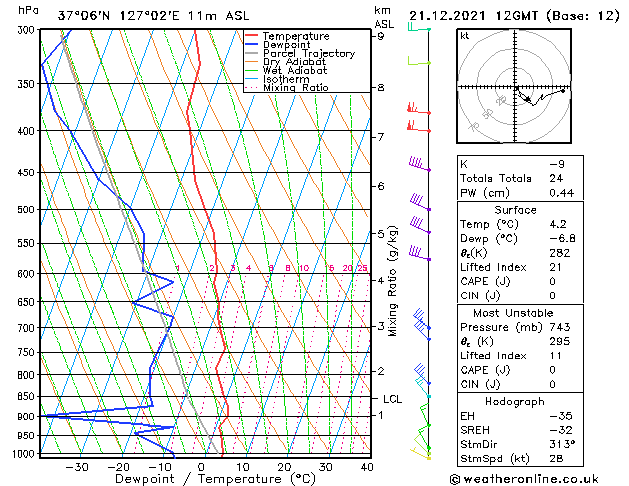Viewport: 629px width, 486px height.
Task: Select the 1000 pressure level label
Action: point(26,454)
